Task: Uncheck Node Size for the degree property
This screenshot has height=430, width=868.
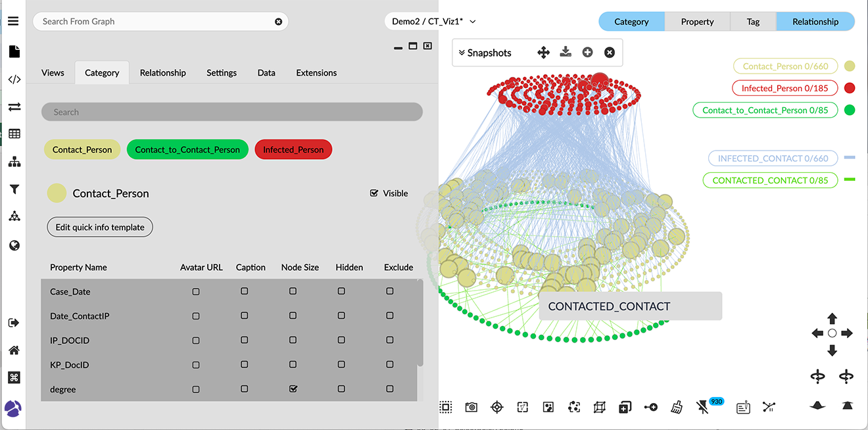Action: tap(293, 389)
